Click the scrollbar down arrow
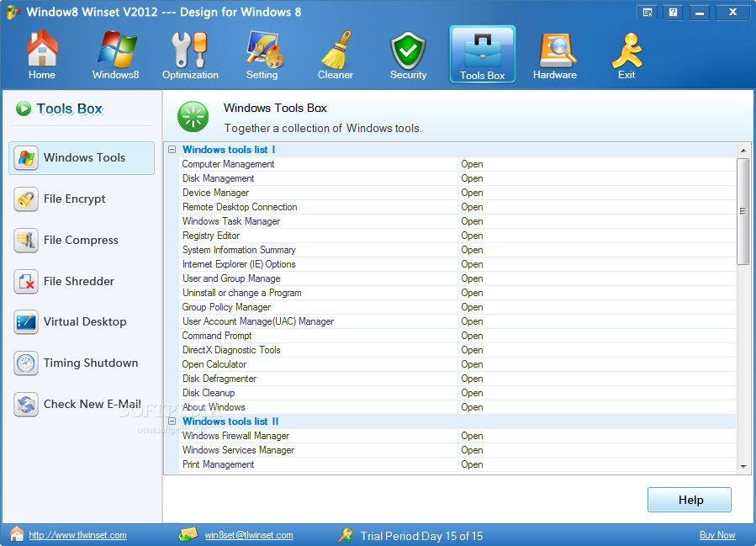This screenshot has height=546, width=756. coord(743,466)
